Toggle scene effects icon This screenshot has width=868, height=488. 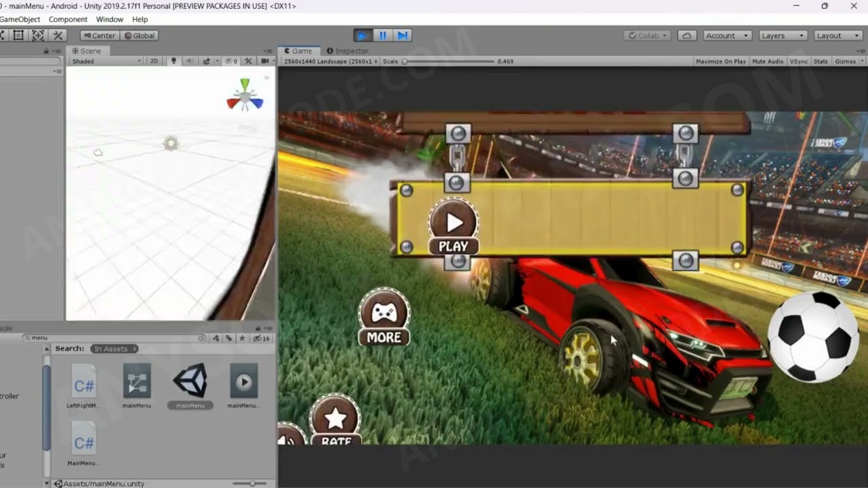[206, 61]
